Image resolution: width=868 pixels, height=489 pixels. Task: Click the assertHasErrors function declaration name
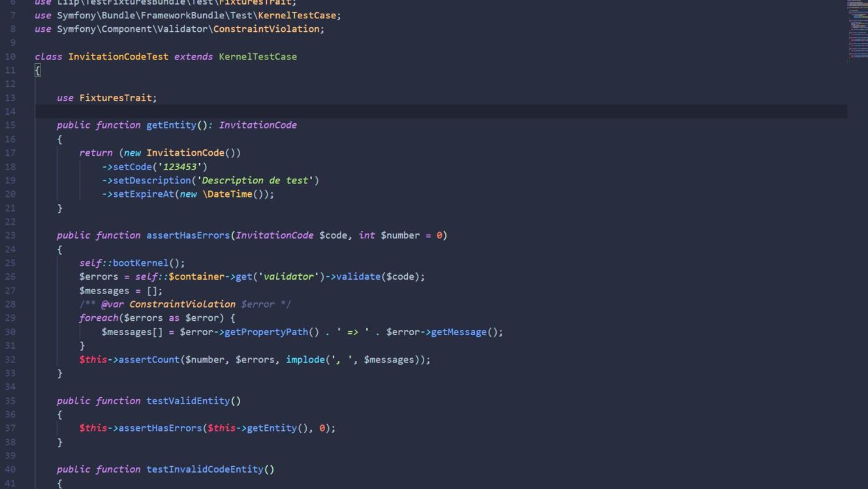coord(188,235)
